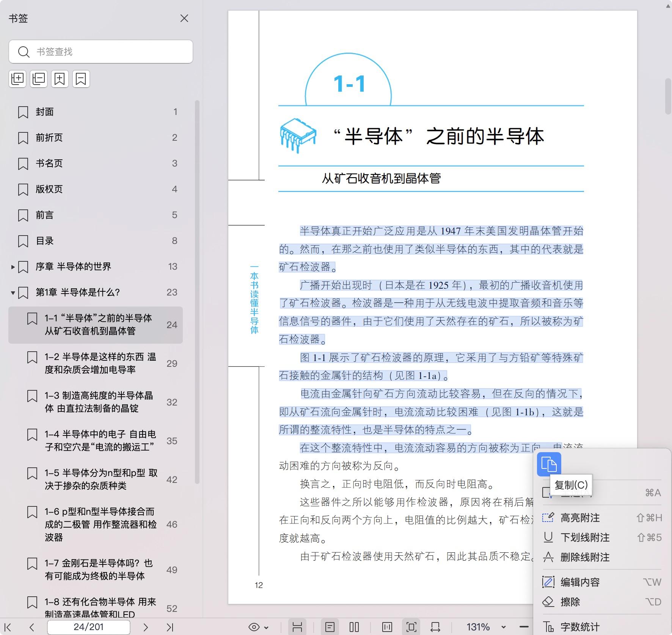Add a new bookmark with the add bookmark icon
Image resolution: width=672 pixels, height=635 pixels.
[60, 79]
